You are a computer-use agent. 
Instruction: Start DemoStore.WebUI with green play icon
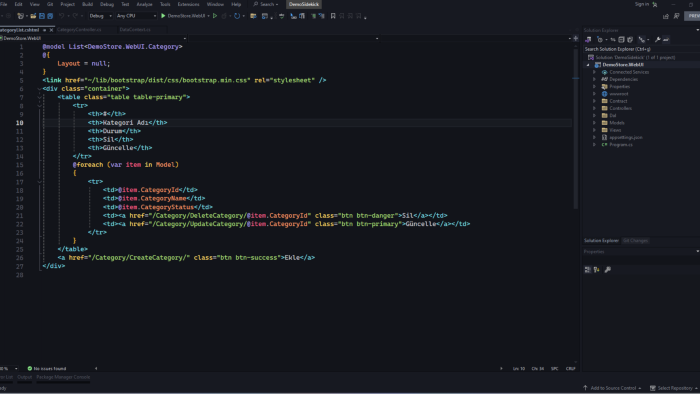pyautogui.click(x=163, y=16)
